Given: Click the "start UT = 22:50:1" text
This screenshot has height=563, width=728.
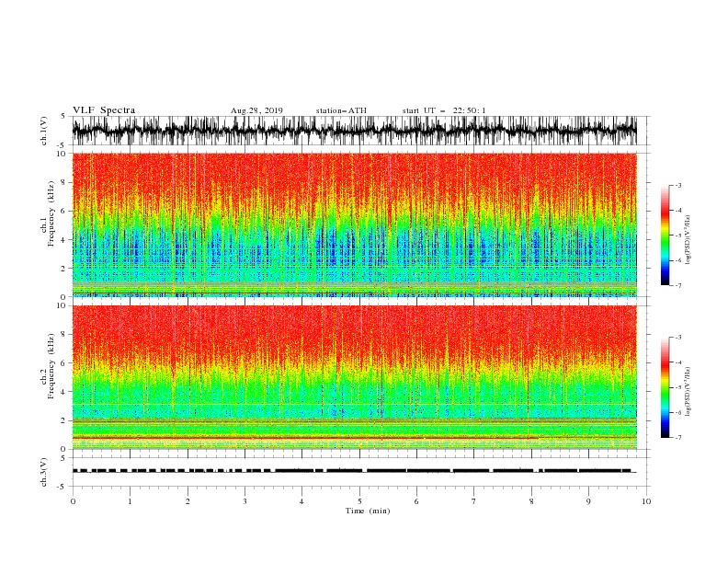Looking at the screenshot, I should [444, 110].
